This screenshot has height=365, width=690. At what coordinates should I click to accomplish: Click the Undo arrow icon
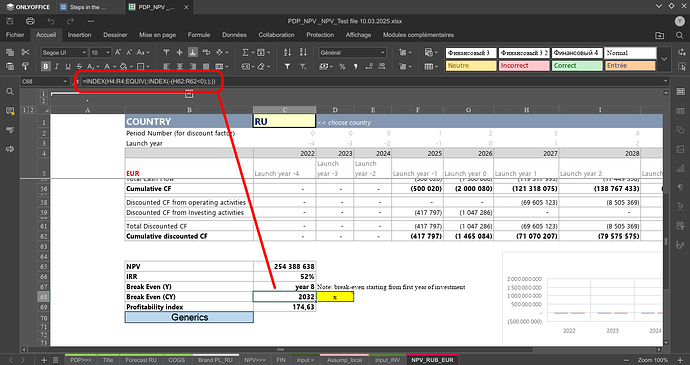click(51, 21)
